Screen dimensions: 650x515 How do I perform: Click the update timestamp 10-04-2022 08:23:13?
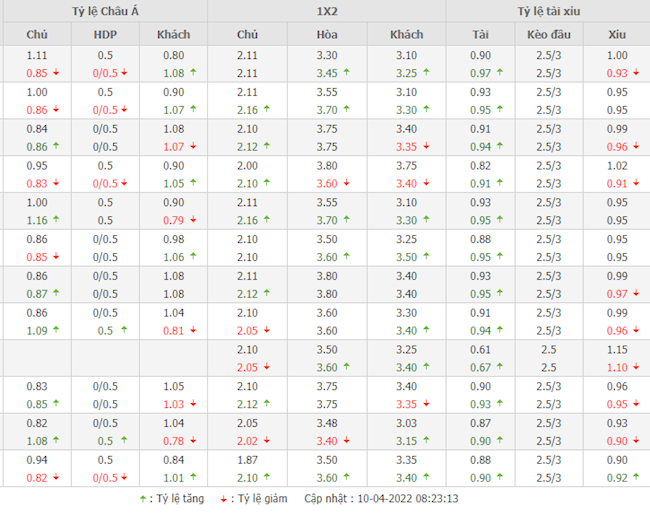point(408,498)
